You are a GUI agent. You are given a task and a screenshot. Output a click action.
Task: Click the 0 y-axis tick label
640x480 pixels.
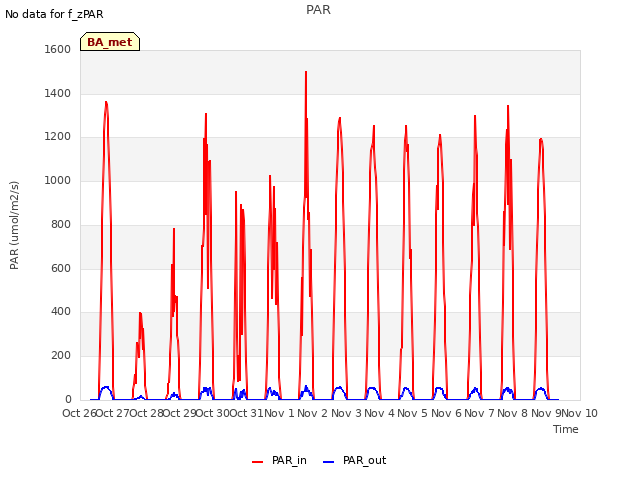coord(68,399)
